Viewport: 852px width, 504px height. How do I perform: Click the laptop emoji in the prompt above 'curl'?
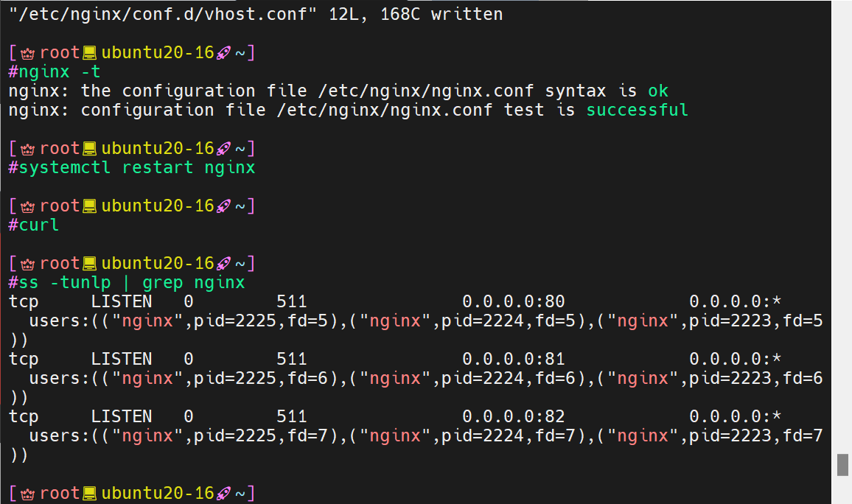(90, 206)
